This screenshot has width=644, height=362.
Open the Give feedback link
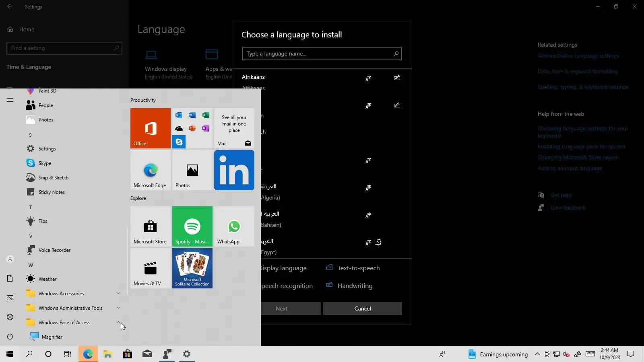pos(568,208)
